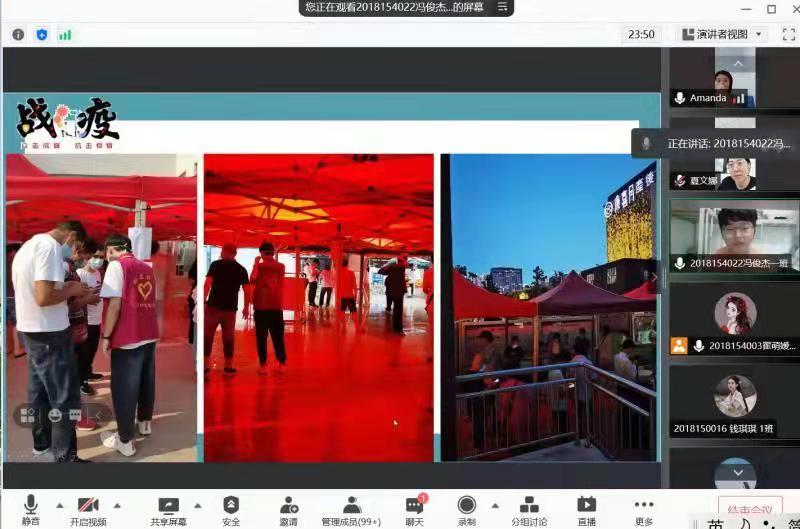Open the More (更多) options menu
The width and height of the screenshot is (800, 529).
[x=644, y=506]
